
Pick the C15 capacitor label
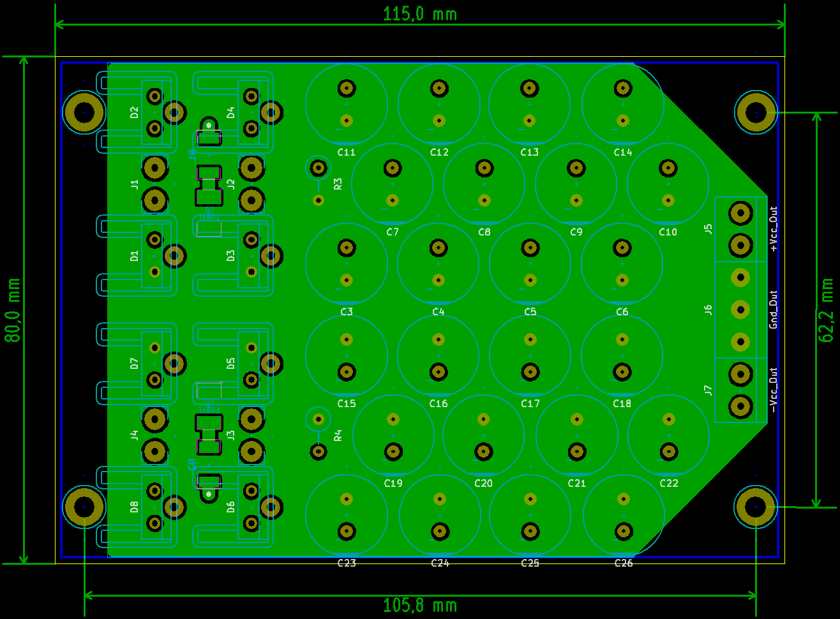(x=347, y=403)
